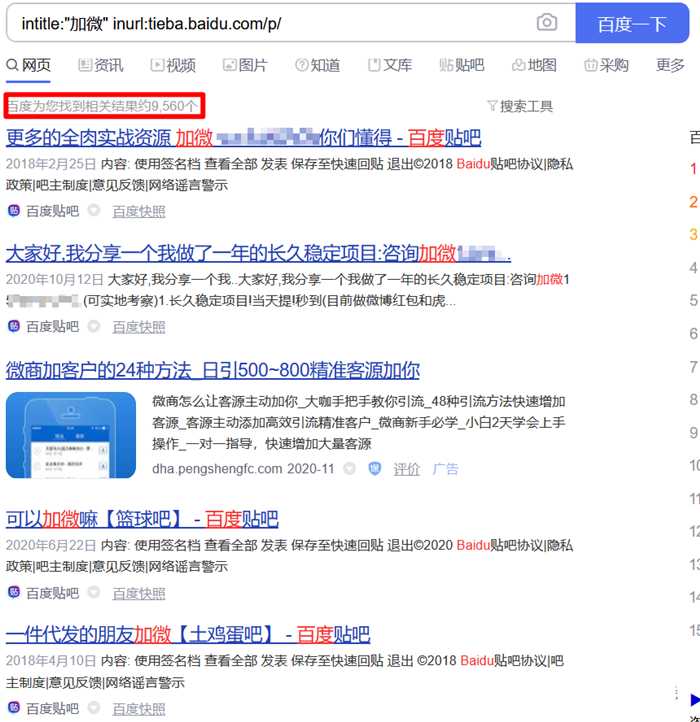Open the 图片 tab
This screenshot has height=722, width=700.
click(x=245, y=65)
